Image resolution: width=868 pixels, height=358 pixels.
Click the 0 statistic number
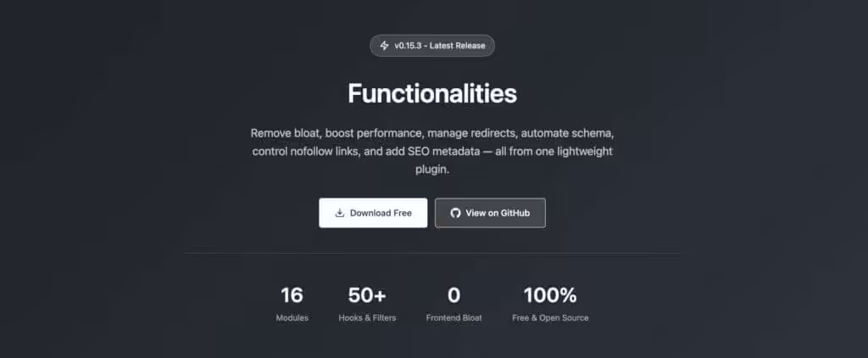tap(453, 295)
